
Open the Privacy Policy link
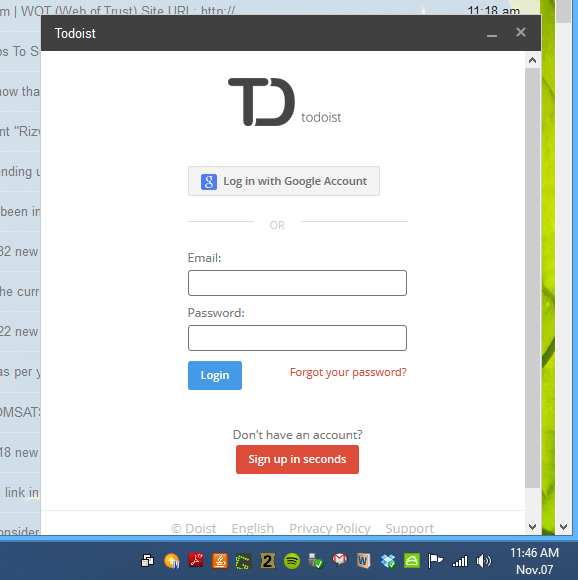(x=330, y=528)
